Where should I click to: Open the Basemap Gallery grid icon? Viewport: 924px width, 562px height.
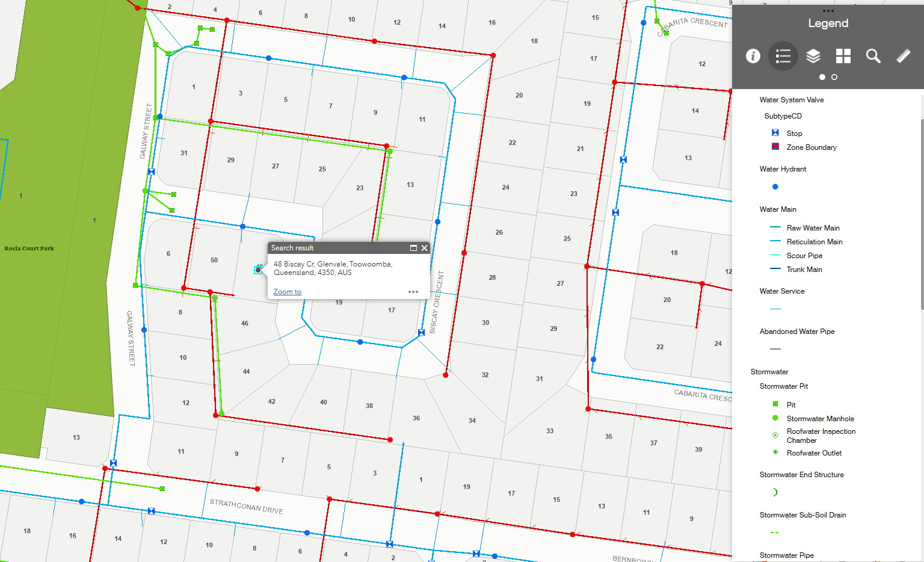click(x=843, y=56)
